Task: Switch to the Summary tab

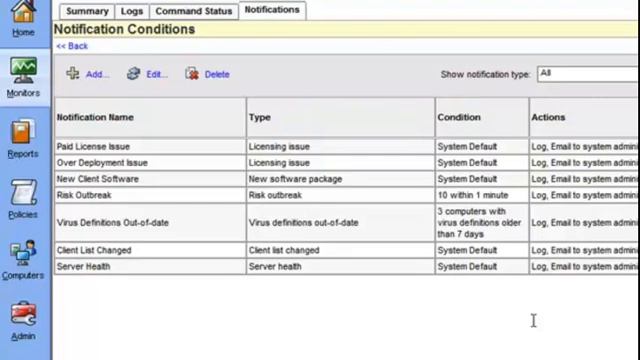Action: tap(87, 11)
